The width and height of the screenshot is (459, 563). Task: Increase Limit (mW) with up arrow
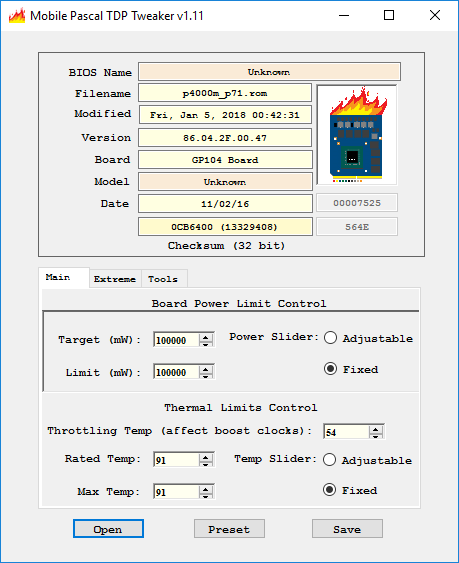[x=206, y=369]
